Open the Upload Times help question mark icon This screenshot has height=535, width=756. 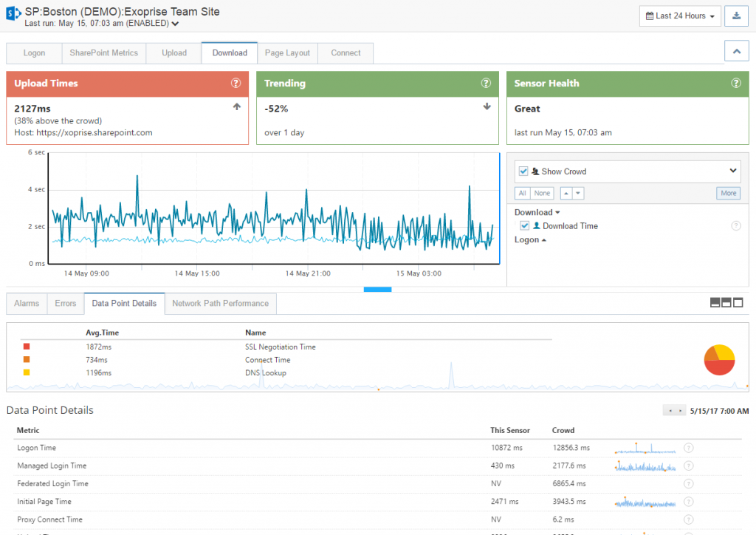[x=236, y=83]
